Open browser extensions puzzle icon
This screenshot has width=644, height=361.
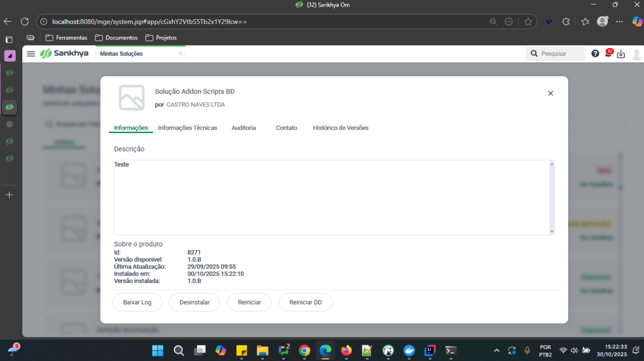(x=566, y=22)
